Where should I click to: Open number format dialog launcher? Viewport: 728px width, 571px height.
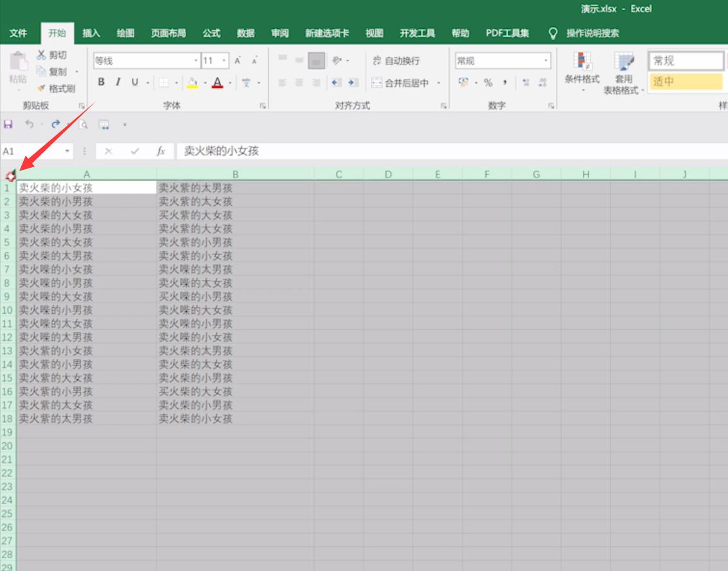[x=551, y=106]
